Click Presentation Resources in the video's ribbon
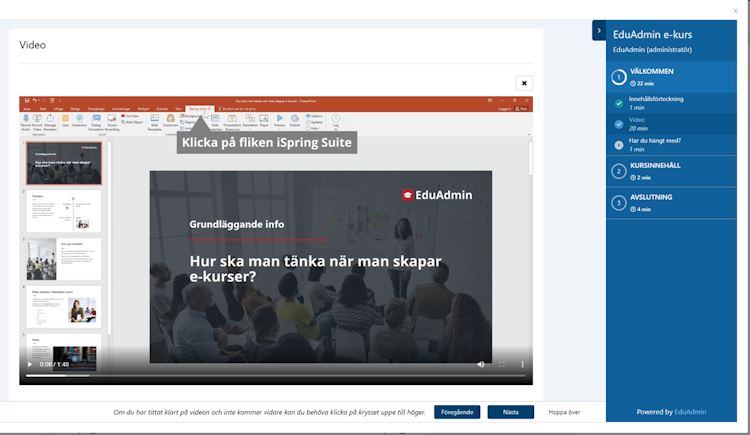 point(232,122)
